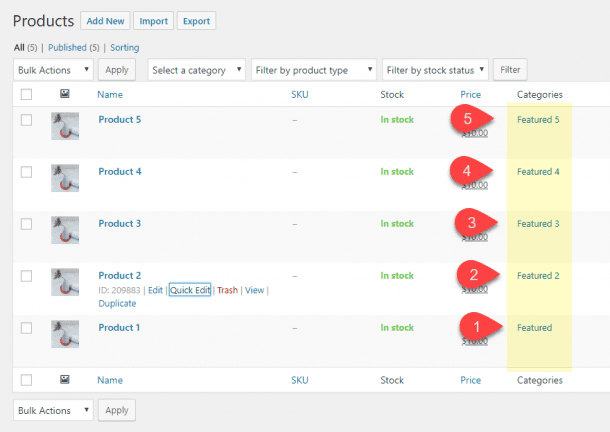Select the Product 1 row checkbox
The image size is (610, 432).
(x=27, y=328)
